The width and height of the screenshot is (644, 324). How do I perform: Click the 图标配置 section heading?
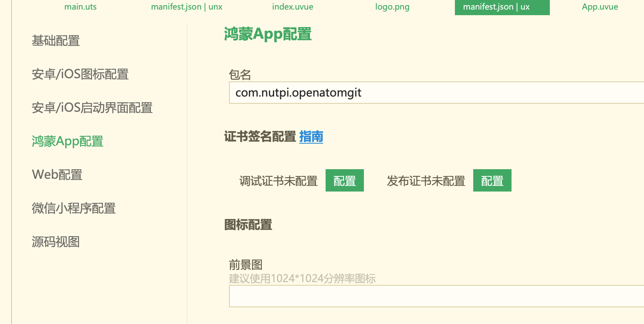coord(248,225)
